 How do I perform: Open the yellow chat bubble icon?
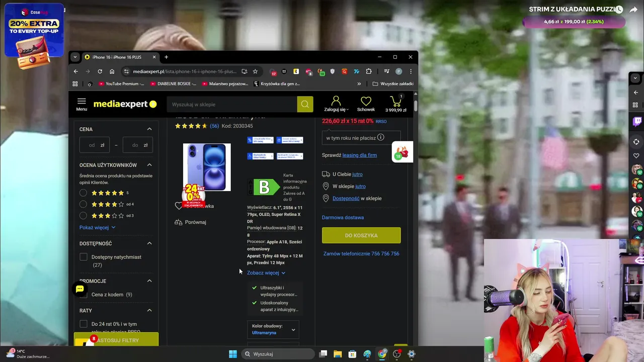click(x=79, y=289)
